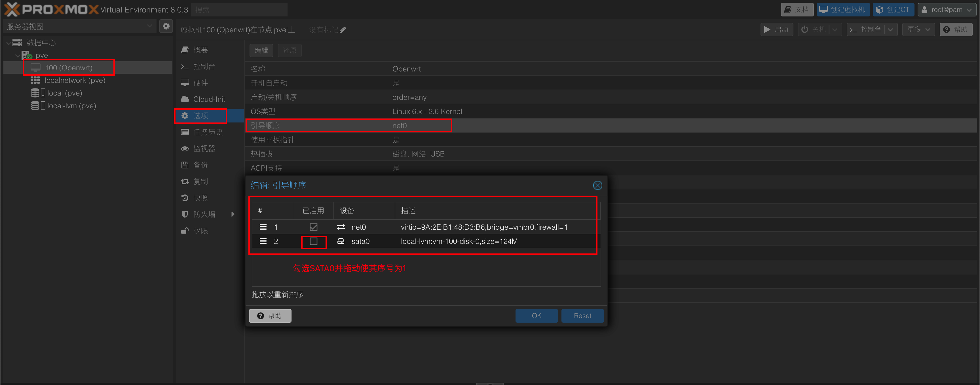Screen dimensions: 980x385
Task: Open console options dropdown arrow
Action: point(891,30)
